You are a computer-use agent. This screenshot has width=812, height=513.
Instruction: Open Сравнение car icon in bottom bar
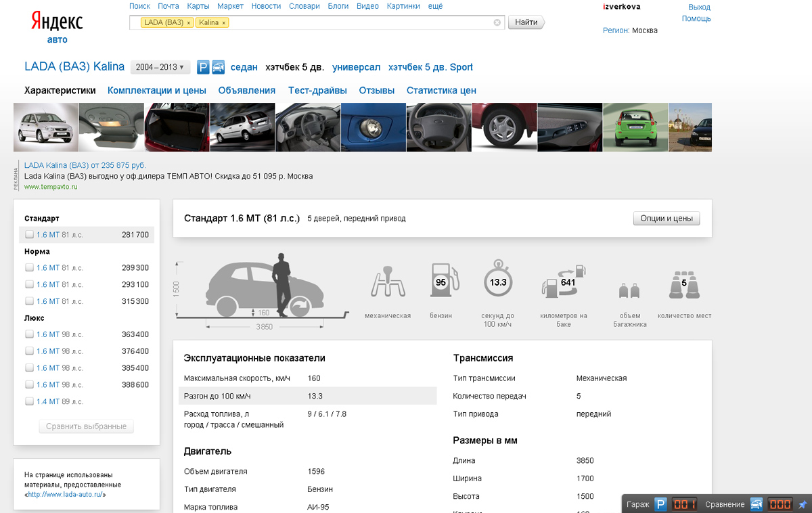point(757,504)
